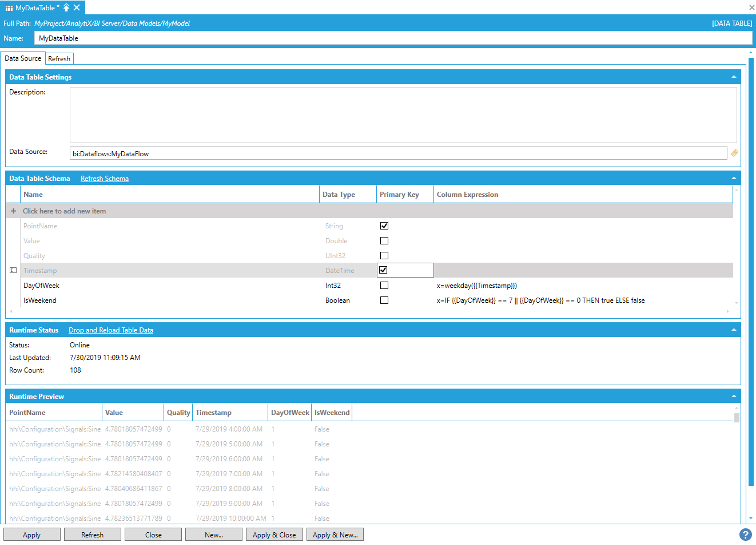Close the MyDataTable tab with its X icon
Image resolution: width=756 pixels, height=546 pixels.
pyautogui.click(x=77, y=7)
